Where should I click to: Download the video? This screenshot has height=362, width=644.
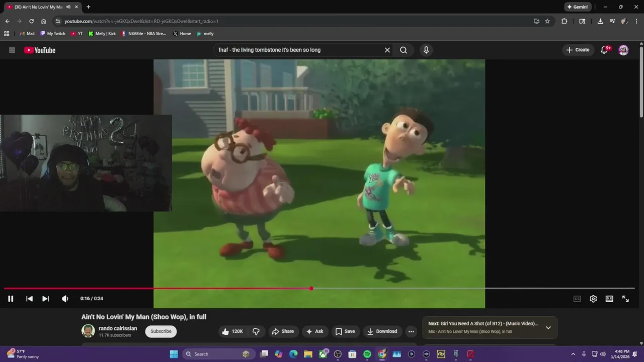(x=382, y=331)
